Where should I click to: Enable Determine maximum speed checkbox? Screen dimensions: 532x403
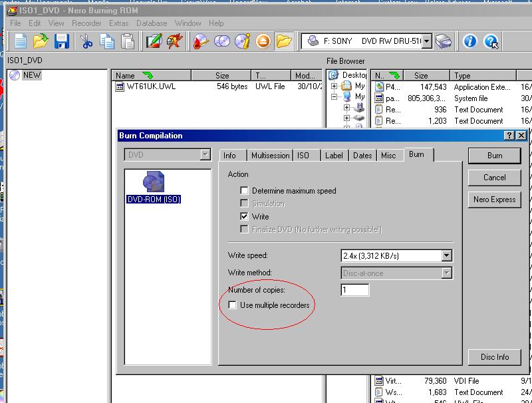coord(244,191)
